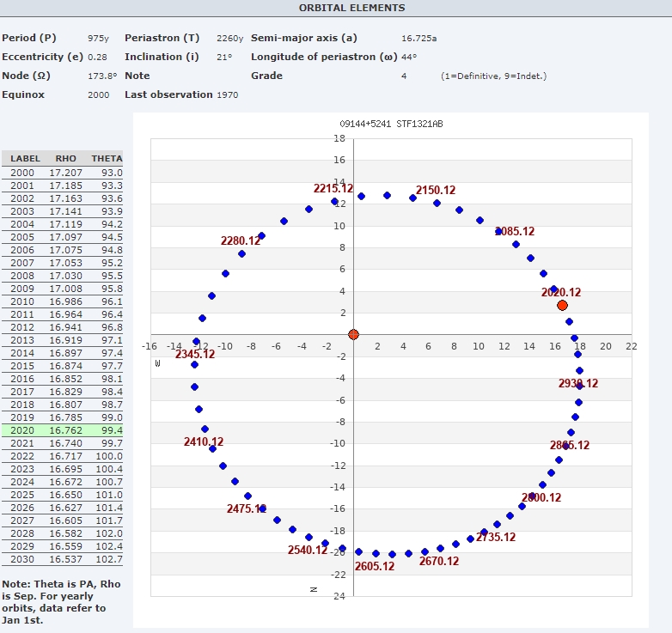The width and height of the screenshot is (672, 633).
Task: Click the orange 2020.12 current position marker
Action: (562, 305)
